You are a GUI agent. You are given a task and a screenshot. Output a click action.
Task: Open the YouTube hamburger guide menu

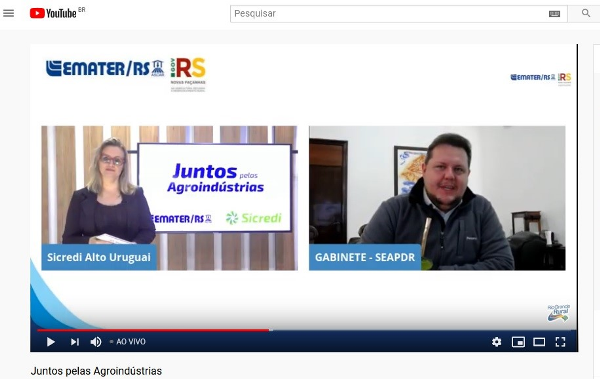8,13
